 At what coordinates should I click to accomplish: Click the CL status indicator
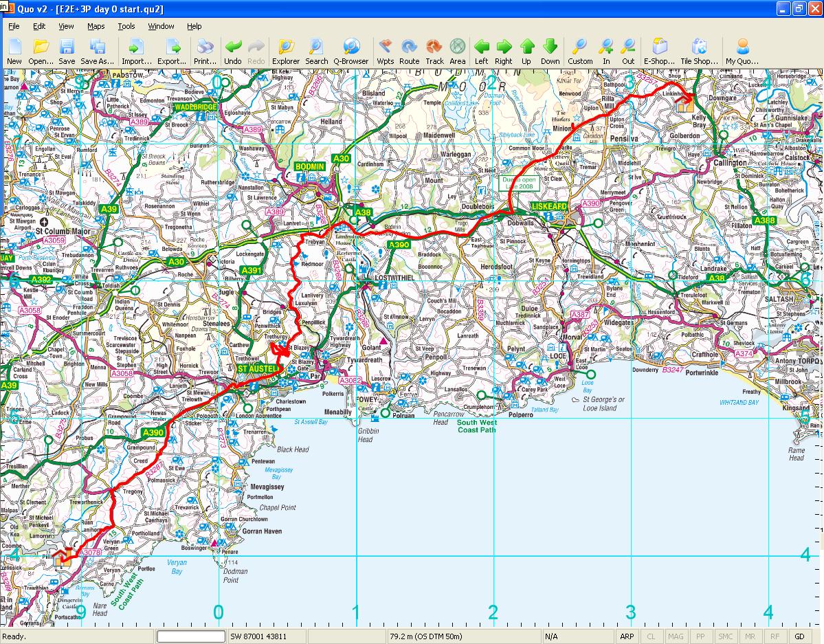point(651,636)
